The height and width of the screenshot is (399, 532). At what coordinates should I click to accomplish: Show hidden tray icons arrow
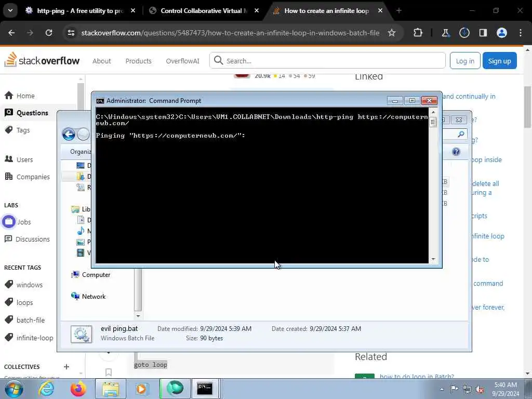pyautogui.click(x=442, y=389)
